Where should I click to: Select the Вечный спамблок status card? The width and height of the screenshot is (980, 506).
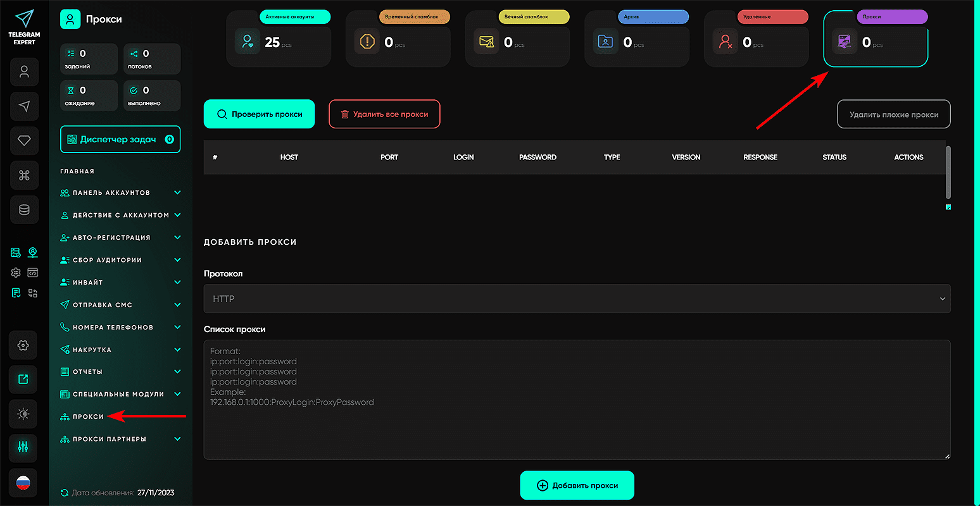(x=517, y=39)
